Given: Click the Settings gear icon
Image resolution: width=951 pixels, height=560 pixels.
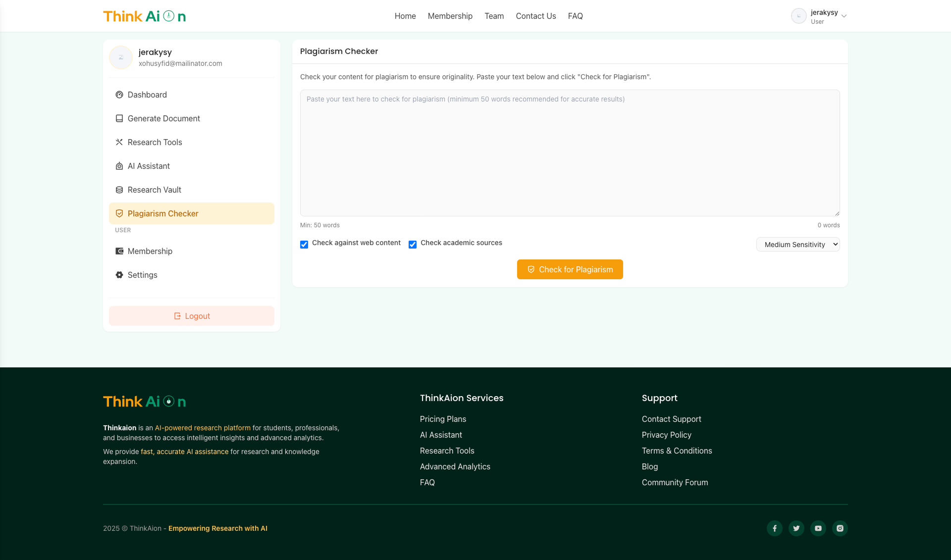Looking at the screenshot, I should (x=119, y=275).
